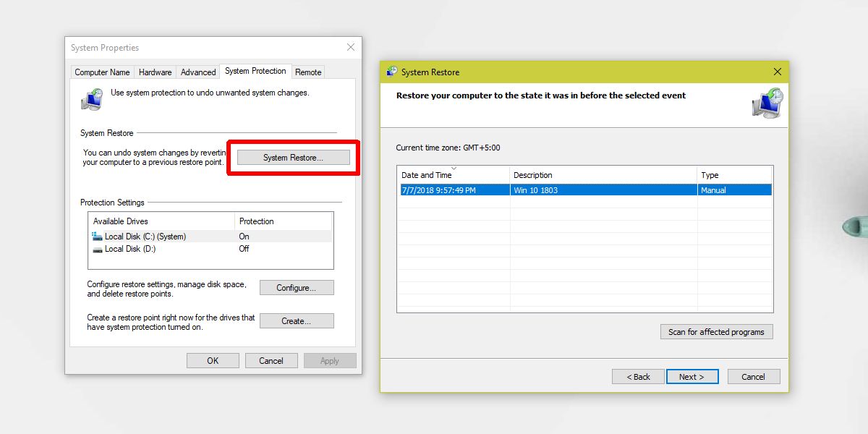This screenshot has width=868, height=434.
Task: Click the system protection computer icon
Action: point(92,99)
